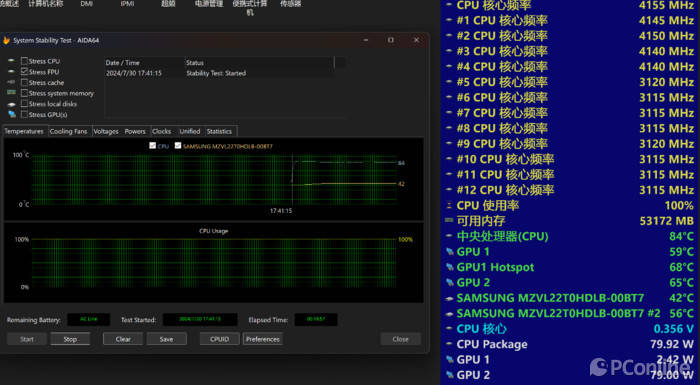Viewport: 700px width, 385px height.
Task: Click the AIDA64 flame icon in title bar
Action: tap(6, 40)
